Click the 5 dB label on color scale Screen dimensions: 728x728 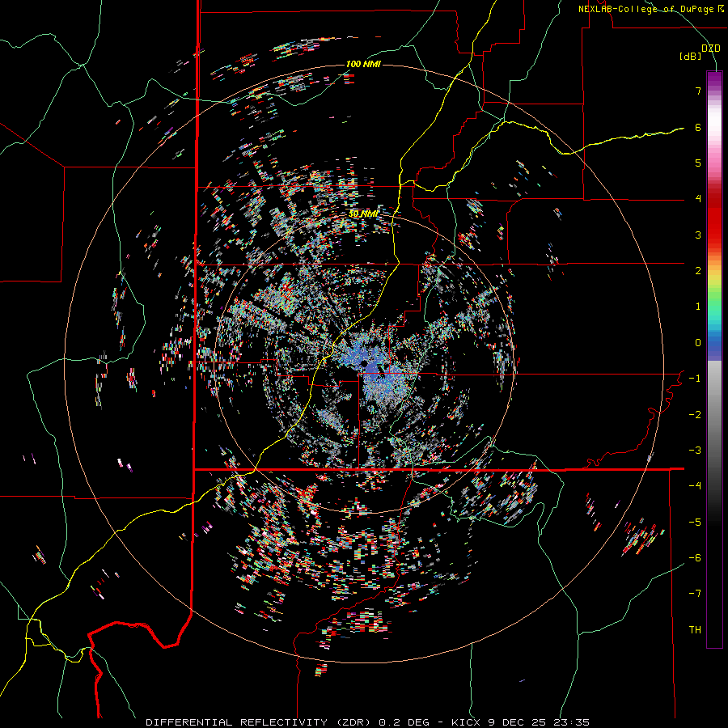[698, 163]
